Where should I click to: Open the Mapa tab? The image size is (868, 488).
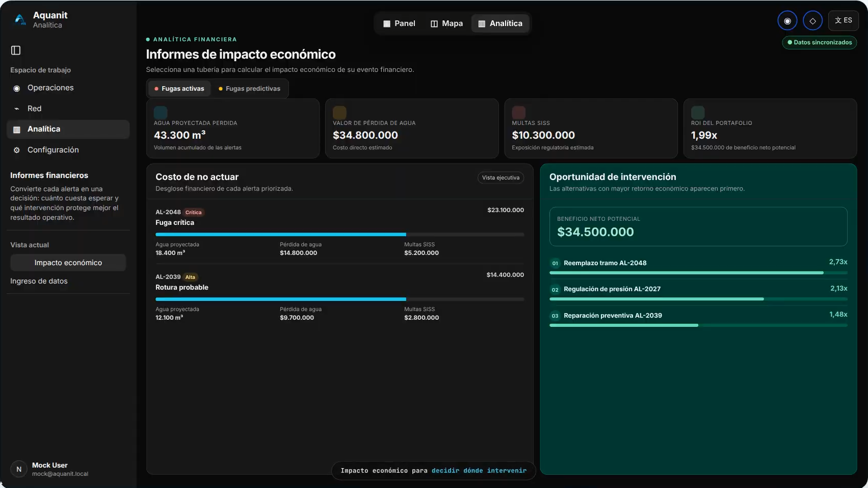pos(446,23)
